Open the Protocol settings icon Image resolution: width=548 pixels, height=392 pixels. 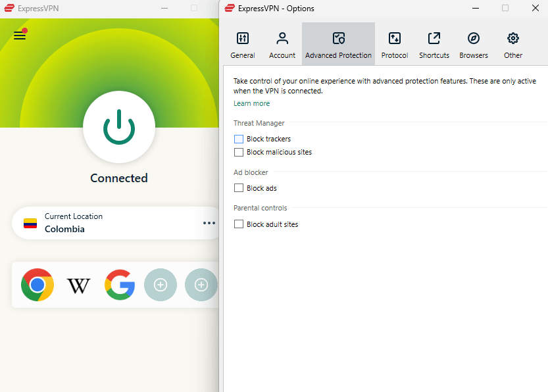[394, 38]
